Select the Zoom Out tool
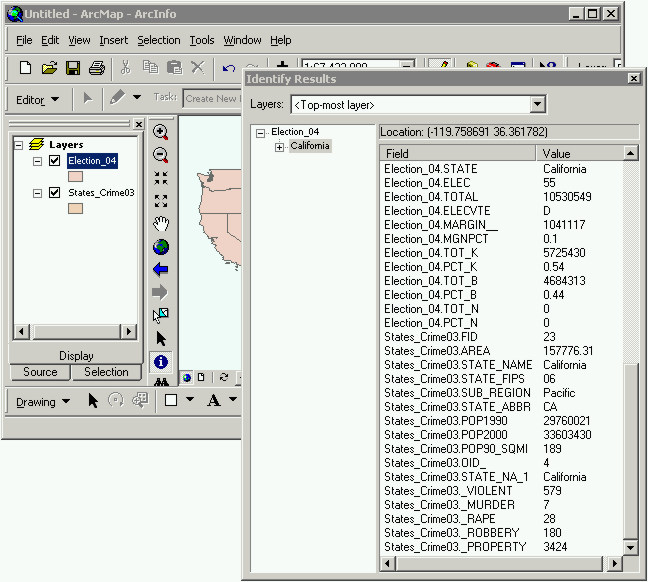 point(160,155)
